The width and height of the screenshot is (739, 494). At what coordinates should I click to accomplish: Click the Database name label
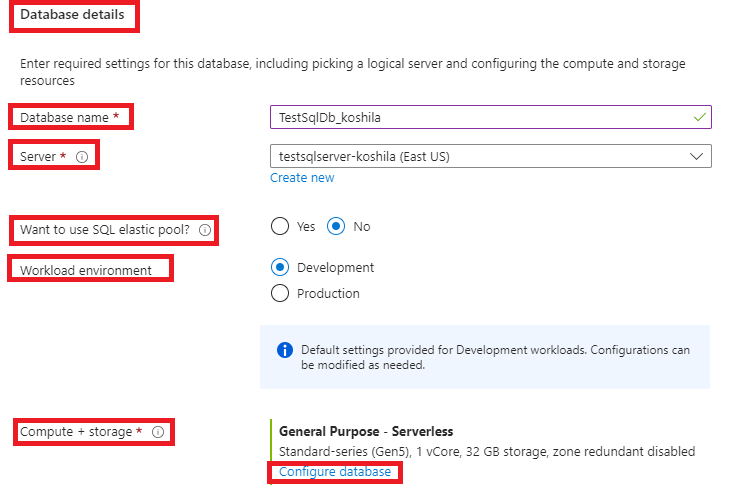(x=65, y=117)
